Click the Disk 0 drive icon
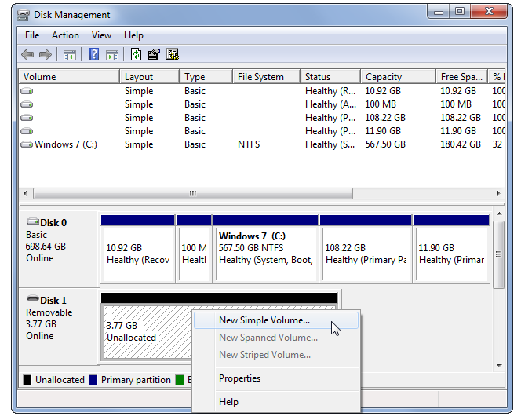The image size is (521, 420). (33, 221)
